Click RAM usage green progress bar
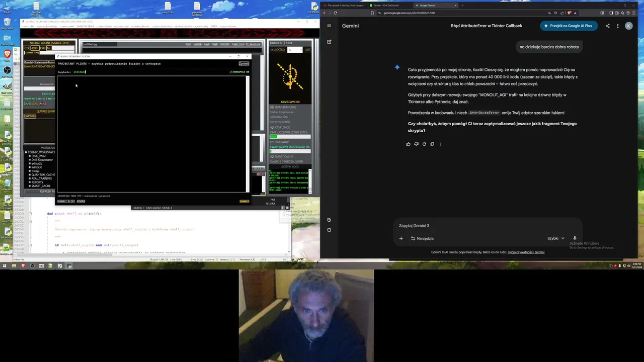Viewport: 644px width, 362px height. 290,136
